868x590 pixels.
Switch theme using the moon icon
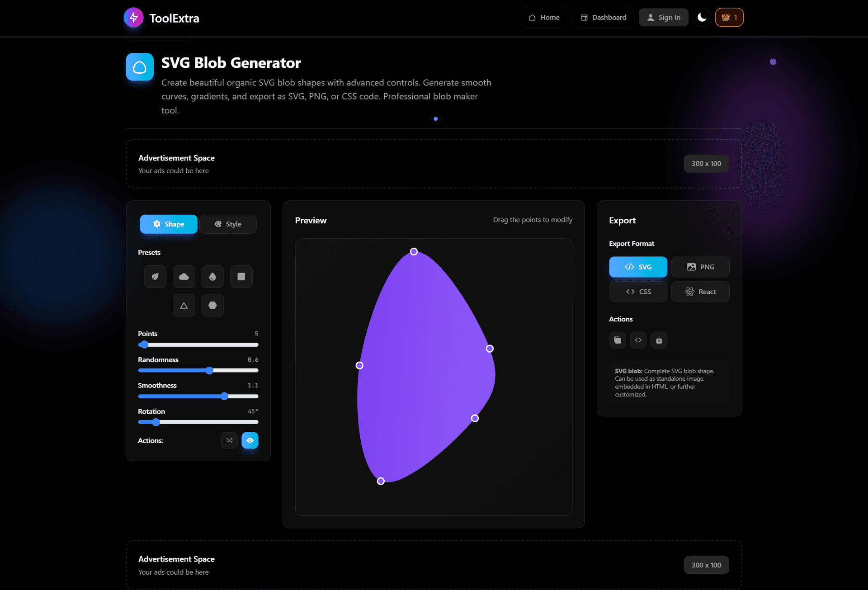[701, 17]
